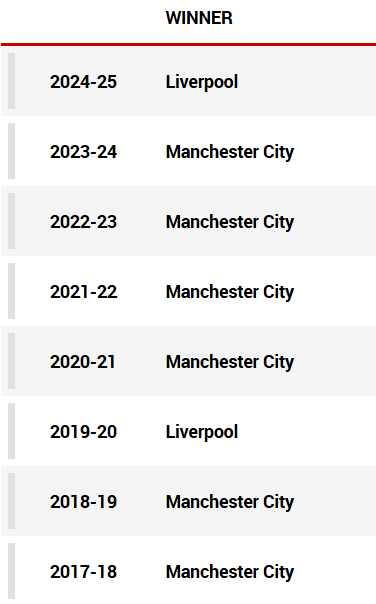
Task: Click the gray bar beside 2019-20
Action: click(12, 431)
